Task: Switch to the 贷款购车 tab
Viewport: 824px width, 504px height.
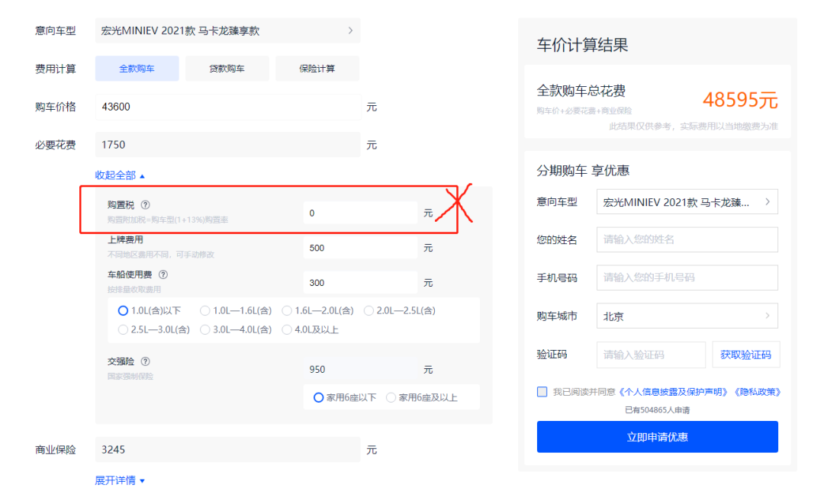Action: click(x=227, y=69)
